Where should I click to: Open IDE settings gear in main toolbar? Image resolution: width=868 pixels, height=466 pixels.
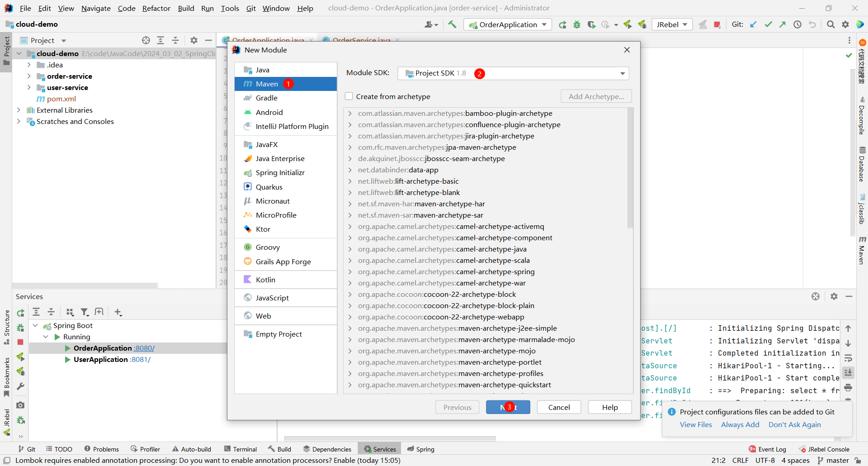click(845, 24)
